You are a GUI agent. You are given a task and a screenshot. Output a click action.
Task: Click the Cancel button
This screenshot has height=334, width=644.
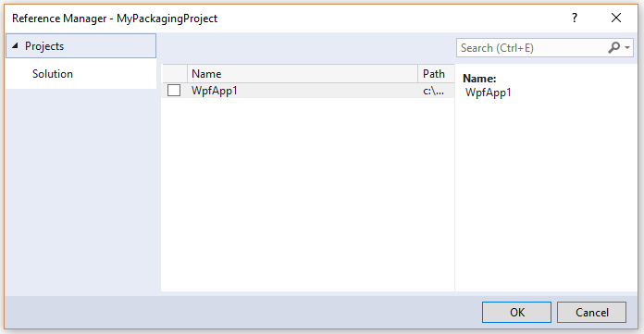tap(591, 312)
